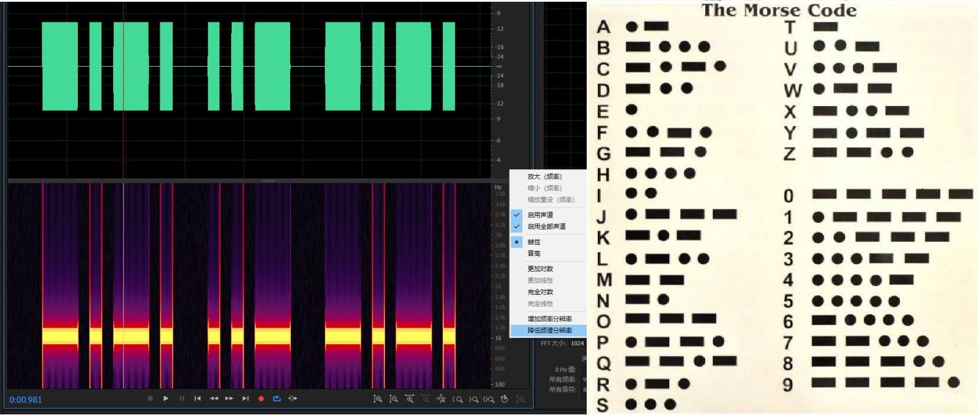The height and width of the screenshot is (415, 980).
Task: Toggle the 启用全部声道 checked option
Action: 546,226
